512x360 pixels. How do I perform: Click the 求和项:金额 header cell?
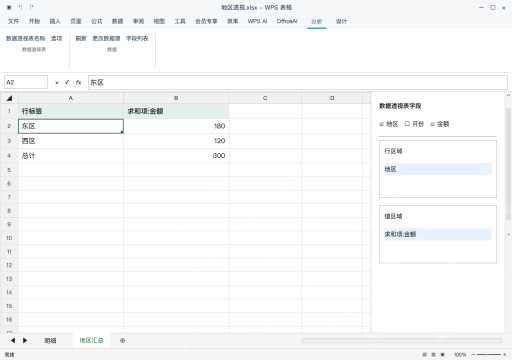tap(176, 111)
